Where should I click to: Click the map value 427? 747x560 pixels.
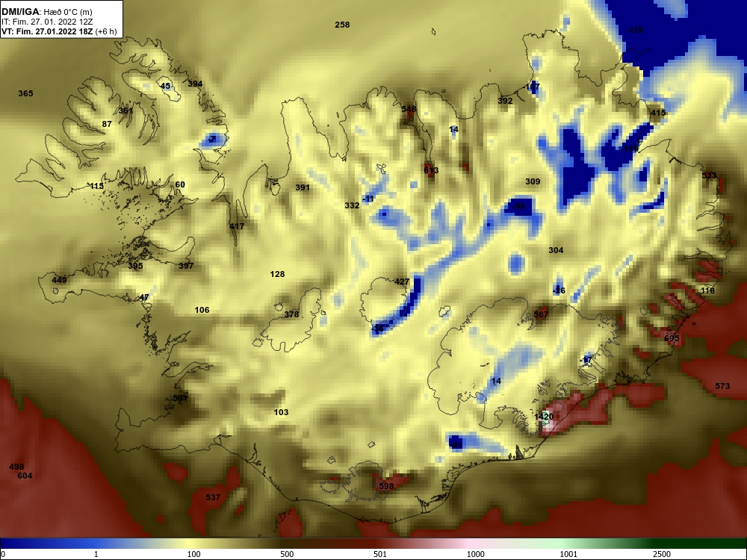coord(402,282)
